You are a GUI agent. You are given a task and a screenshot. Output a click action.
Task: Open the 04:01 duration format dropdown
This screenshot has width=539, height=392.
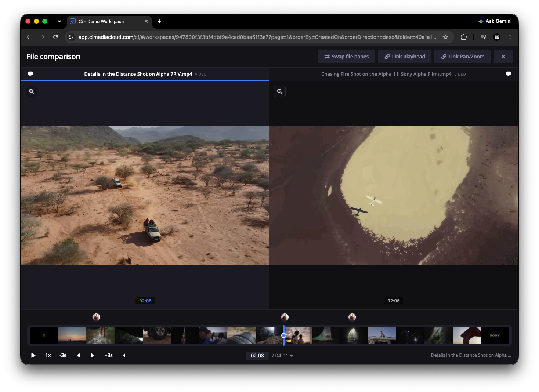click(283, 356)
